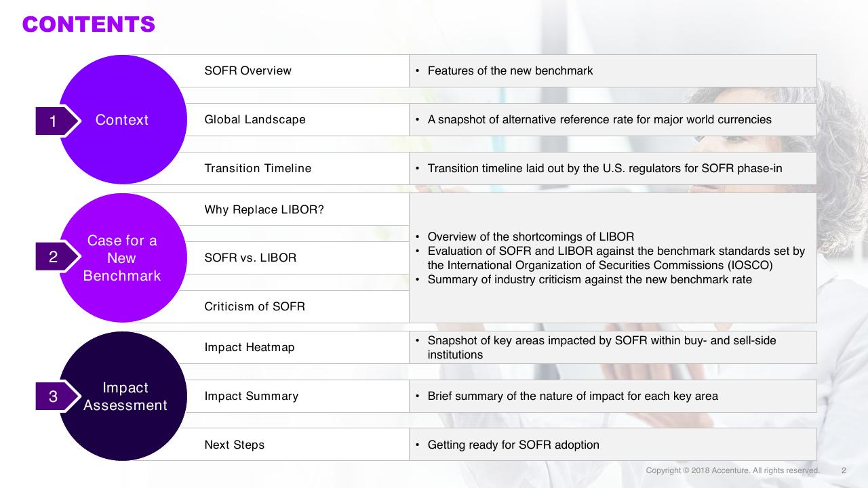Click the number 1 arrow marker
The width and height of the screenshot is (868, 488).
(58, 121)
